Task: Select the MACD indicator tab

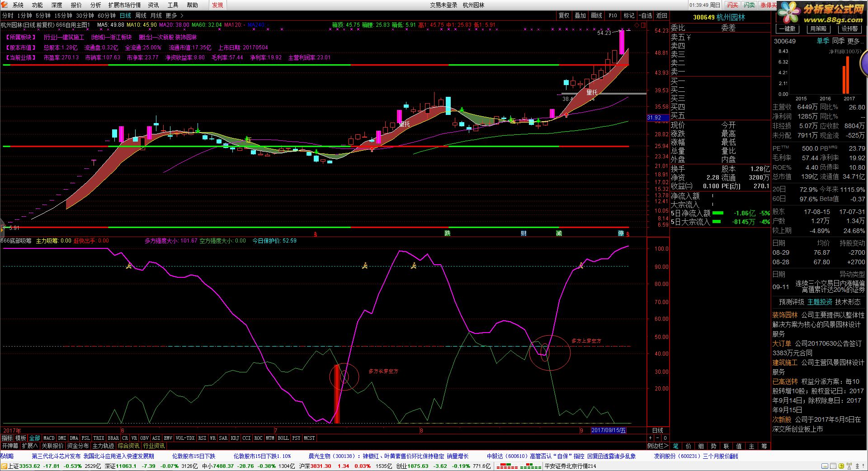Action: tap(49, 438)
